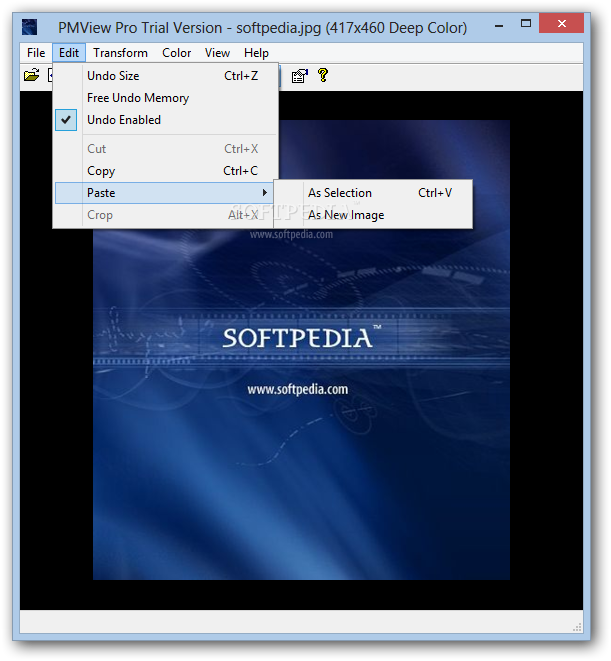Select Free Undo Memory
611x661 pixels.
[166, 98]
